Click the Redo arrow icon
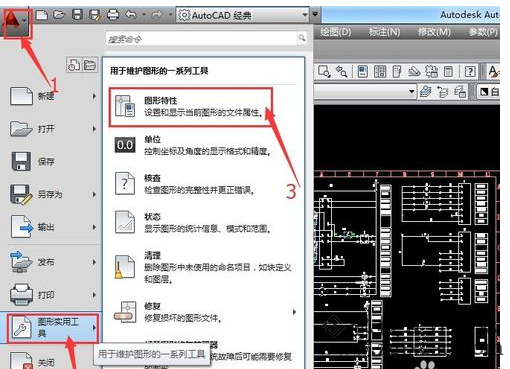Image resolution: width=510 pixels, height=369 pixels. (x=157, y=15)
